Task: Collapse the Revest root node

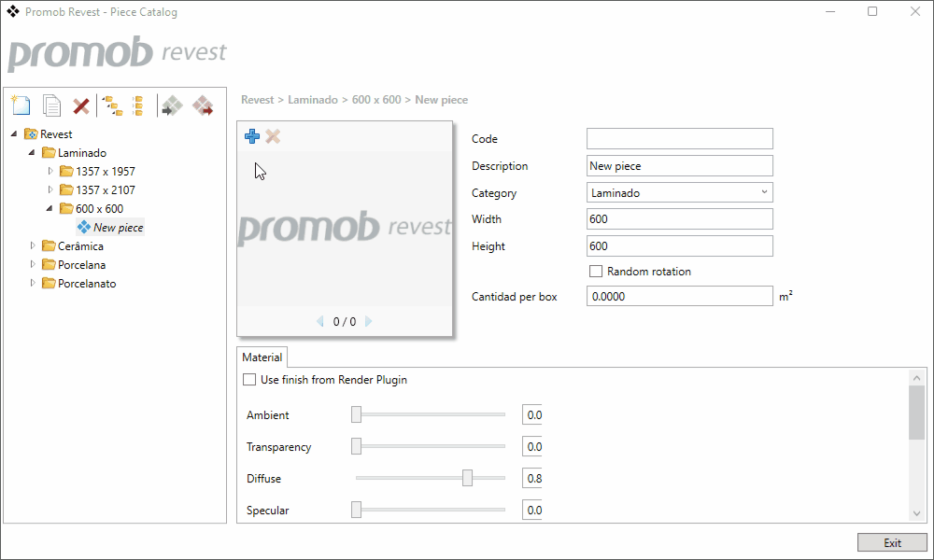Action: click(14, 133)
